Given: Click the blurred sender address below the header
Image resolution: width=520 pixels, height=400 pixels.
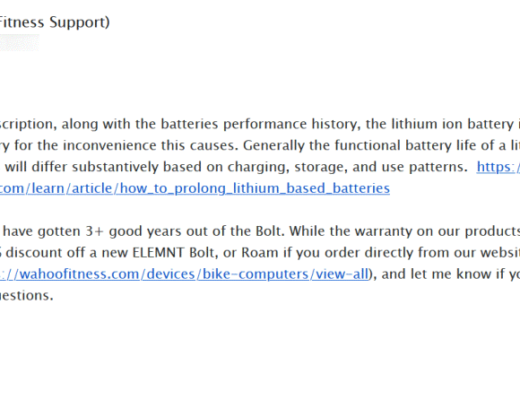Looking at the screenshot, I should [x=19, y=42].
